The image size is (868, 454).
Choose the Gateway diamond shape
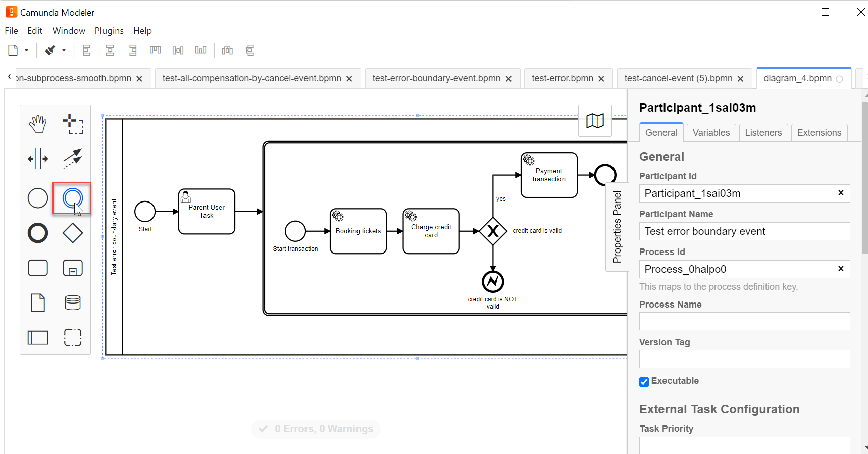[73, 233]
